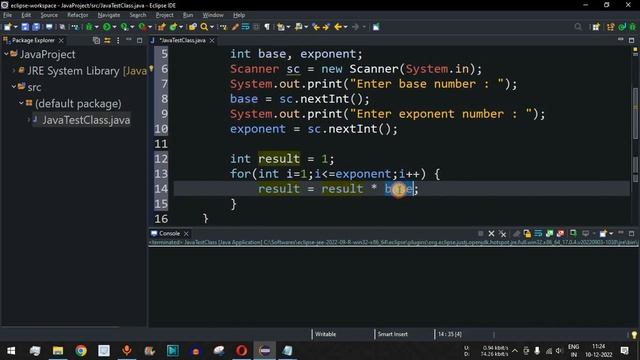Collapse the JavaProject tree node
This screenshot has width=640, height=360.
pos(6,54)
